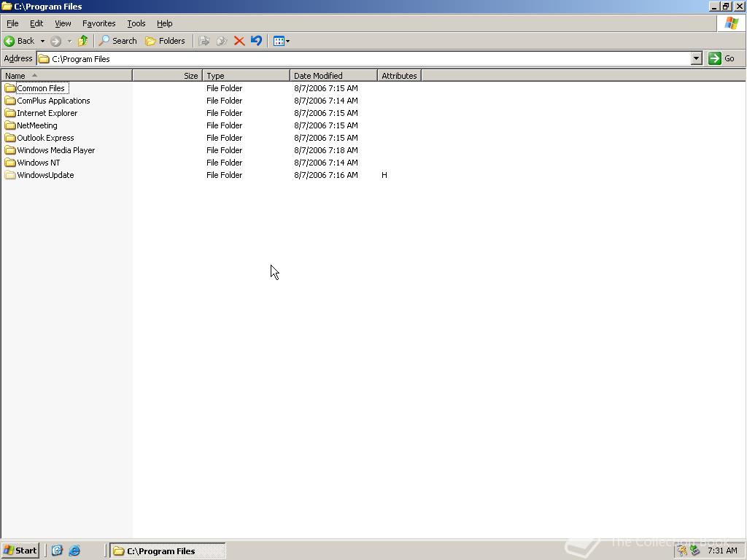Select the Internet Explorer folder icon
Screen dimensions: 747x560
(10, 113)
